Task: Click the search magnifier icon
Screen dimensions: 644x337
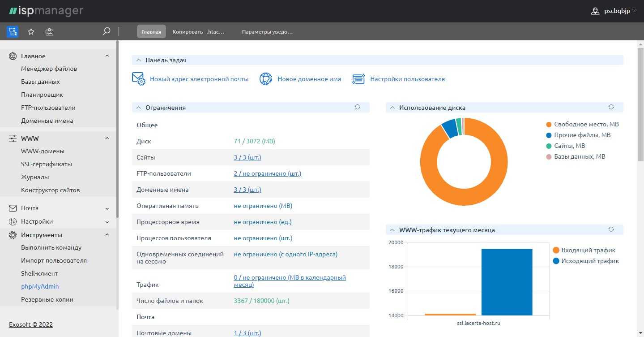Action: tap(107, 31)
